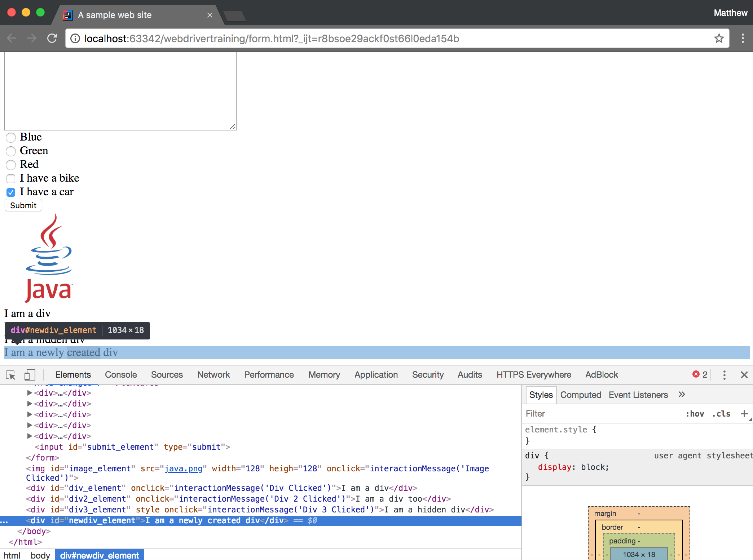The height and width of the screenshot is (560, 753).
Task: Select the Blue radio button
Action: pos(11,137)
